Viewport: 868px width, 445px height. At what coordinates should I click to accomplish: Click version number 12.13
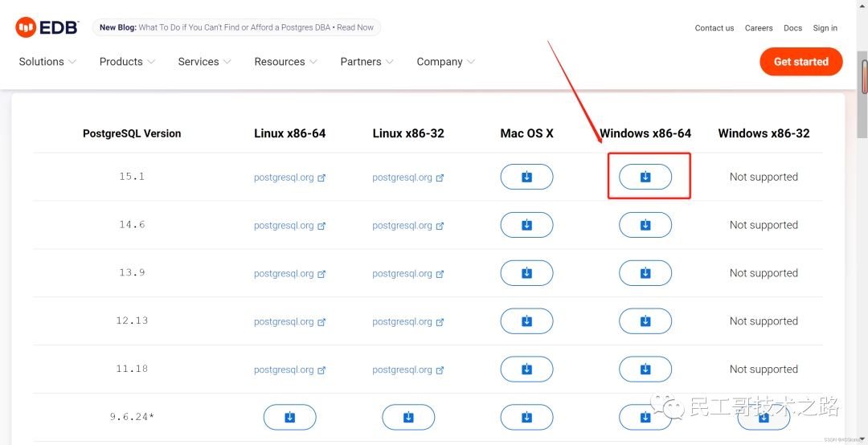click(x=132, y=320)
